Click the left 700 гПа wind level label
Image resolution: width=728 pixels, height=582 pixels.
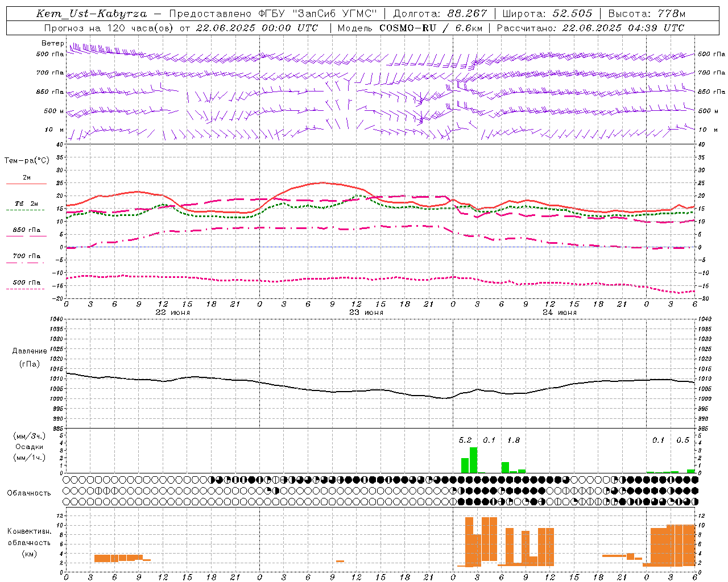50,73
